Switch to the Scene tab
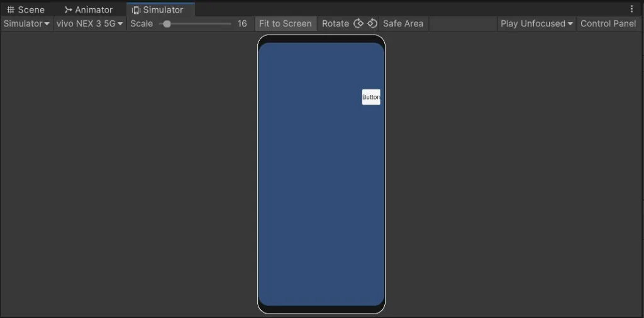644x318 pixels. (25, 9)
